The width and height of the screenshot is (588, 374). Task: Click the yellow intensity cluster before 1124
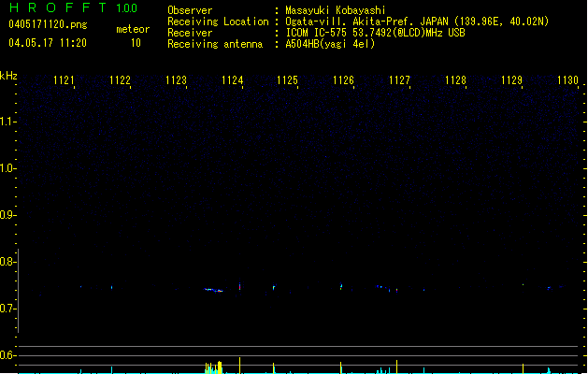213,367
